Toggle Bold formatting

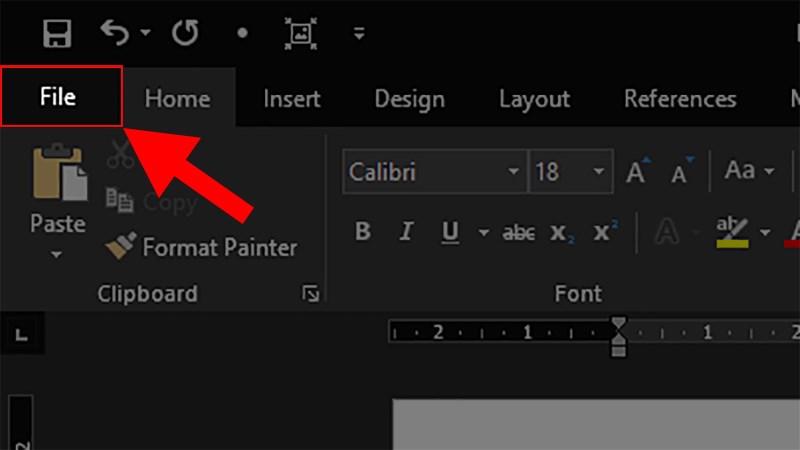pyautogui.click(x=362, y=233)
